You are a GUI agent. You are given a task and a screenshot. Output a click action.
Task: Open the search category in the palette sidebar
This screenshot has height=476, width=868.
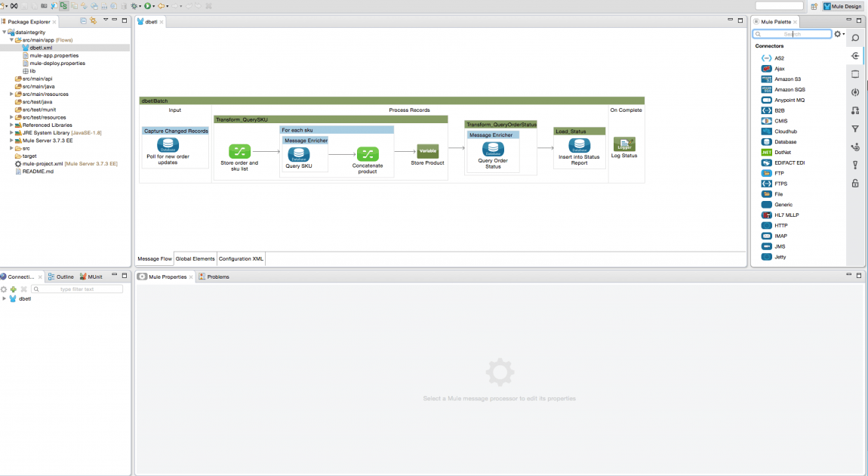tap(855, 37)
